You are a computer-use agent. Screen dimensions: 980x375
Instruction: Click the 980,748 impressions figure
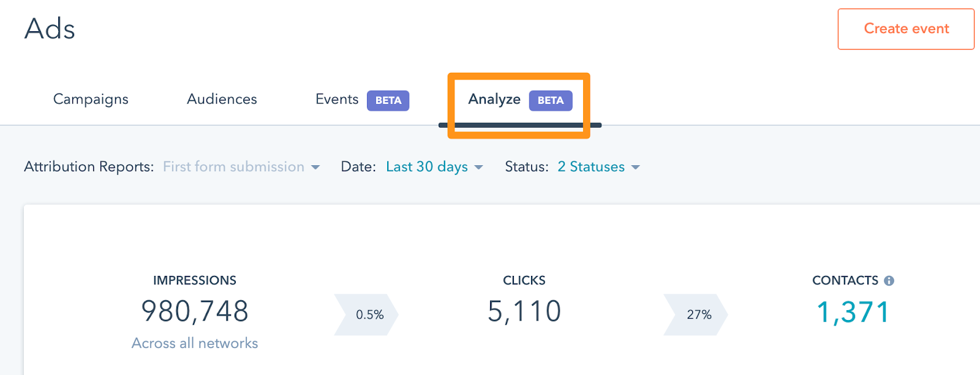(x=195, y=311)
